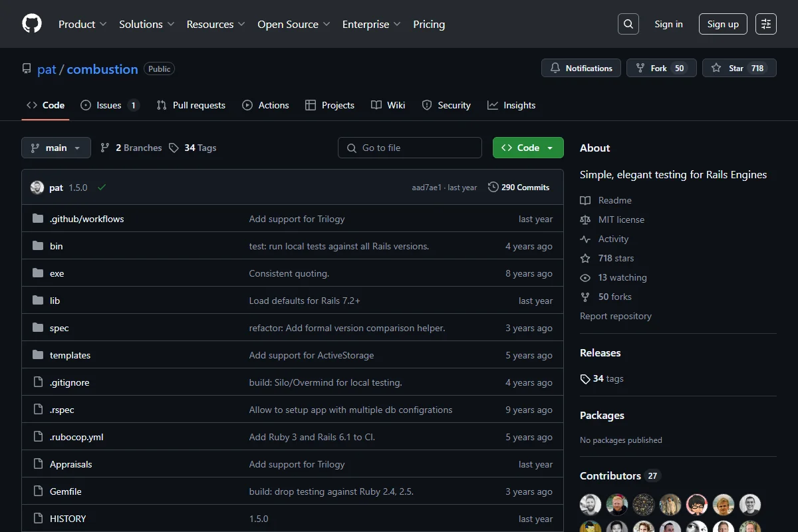Image resolution: width=798 pixels, height=532 pixels.
Task: Click the appearance settings icon button
Action: (766, 24)
